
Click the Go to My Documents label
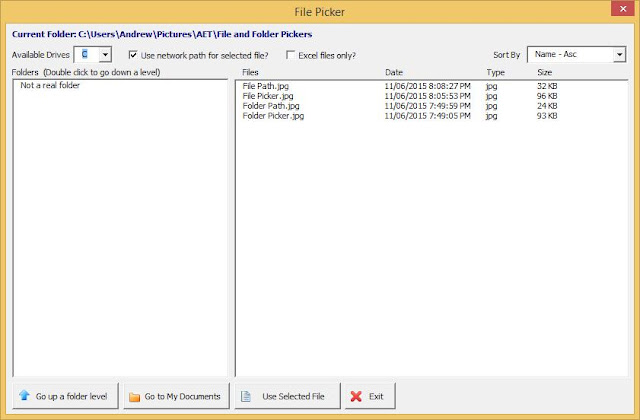[x=182, y=396]
